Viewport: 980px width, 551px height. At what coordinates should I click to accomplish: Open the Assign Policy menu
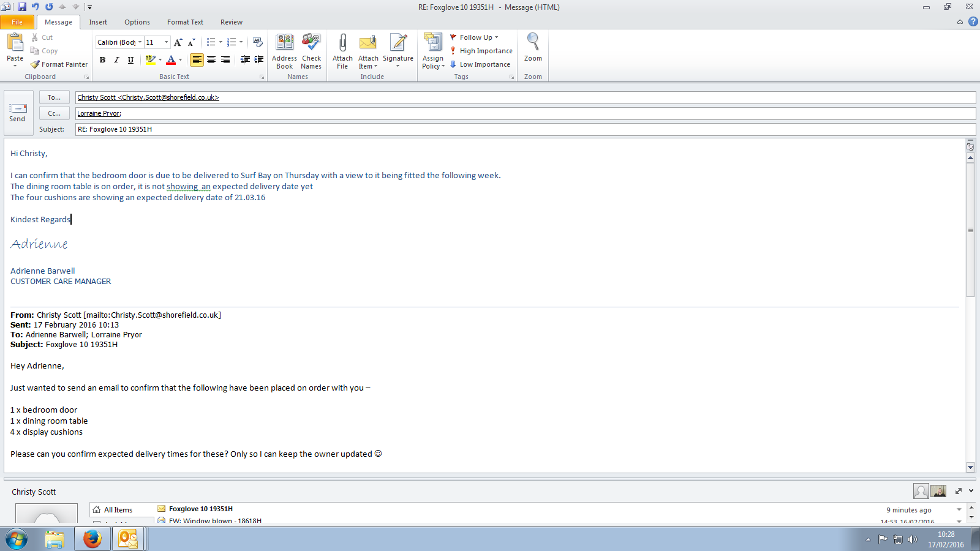433,51
